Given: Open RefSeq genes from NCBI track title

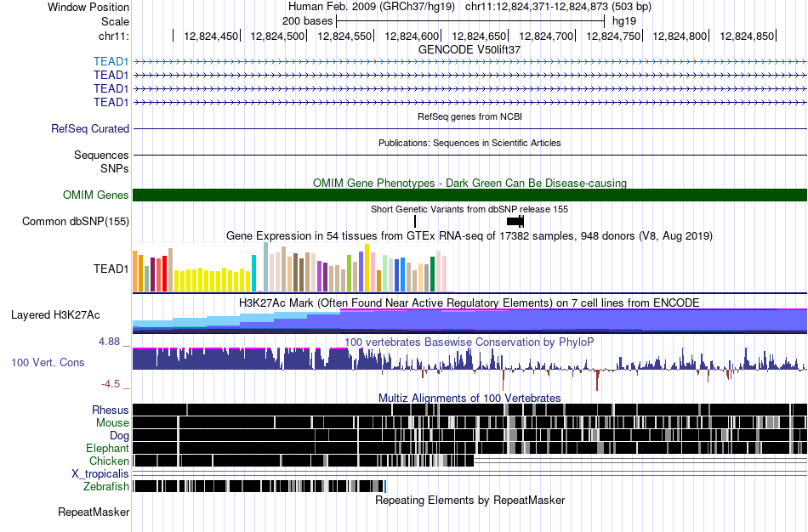Looking at the screenshot, I should pyautogui.click(x=469, y=117).
